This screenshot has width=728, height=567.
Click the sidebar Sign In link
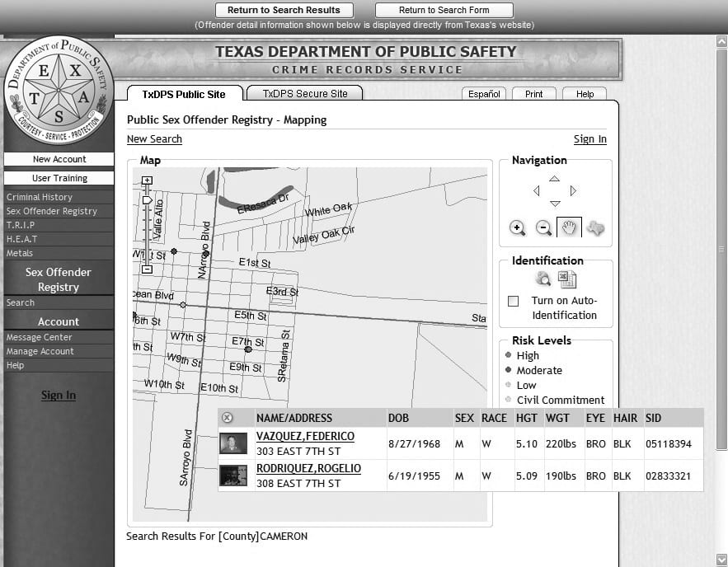[59, 395]
